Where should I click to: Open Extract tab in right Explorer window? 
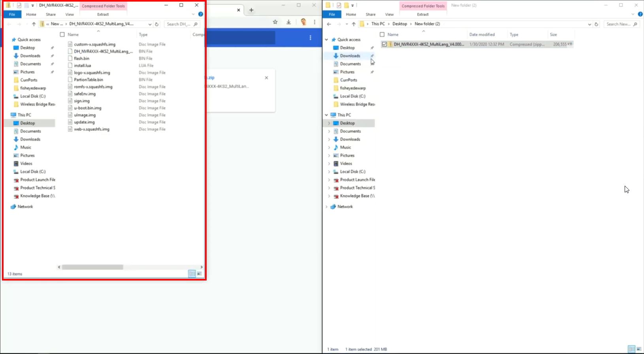(423, 14)
